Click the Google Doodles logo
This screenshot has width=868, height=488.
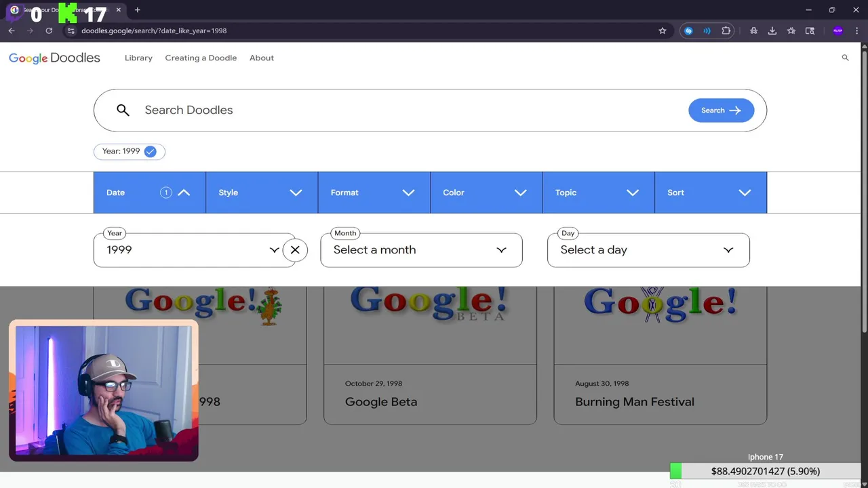(54, 58)
